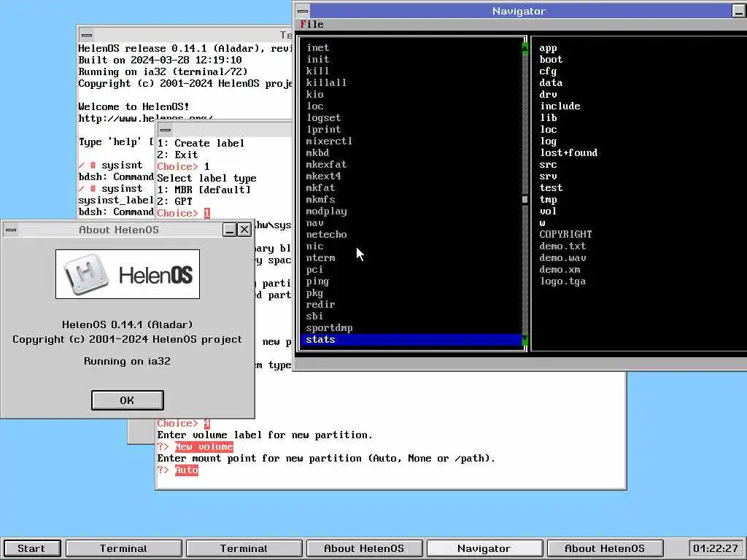Image resolution: width=747 pixels, height=560 pixels.
Task: Select 'logset' entry in Navigator
Action: [x=323, y=117]
